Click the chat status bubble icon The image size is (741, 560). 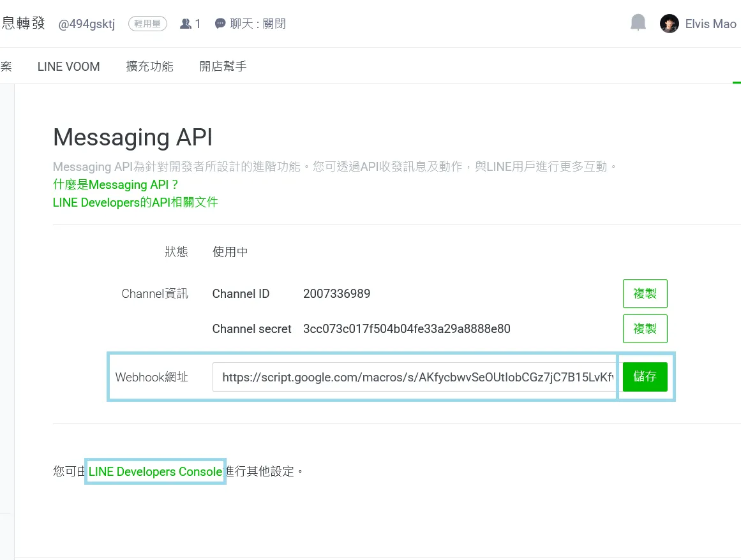pyautogui.click(x=220, y=24)
